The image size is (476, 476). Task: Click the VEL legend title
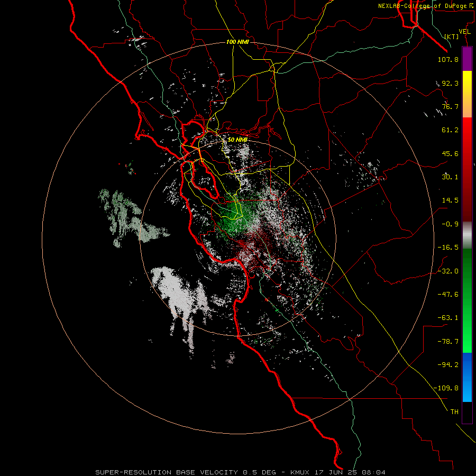(464, 32)
